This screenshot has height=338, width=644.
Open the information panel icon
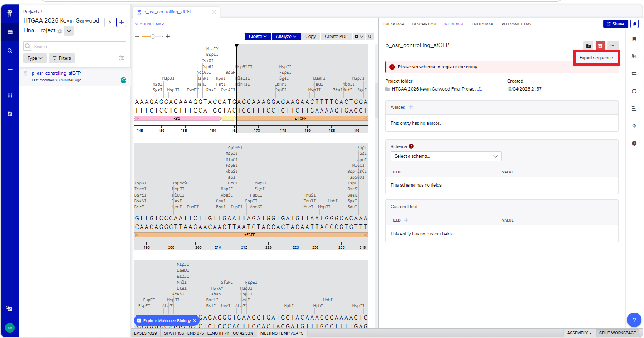634,143
